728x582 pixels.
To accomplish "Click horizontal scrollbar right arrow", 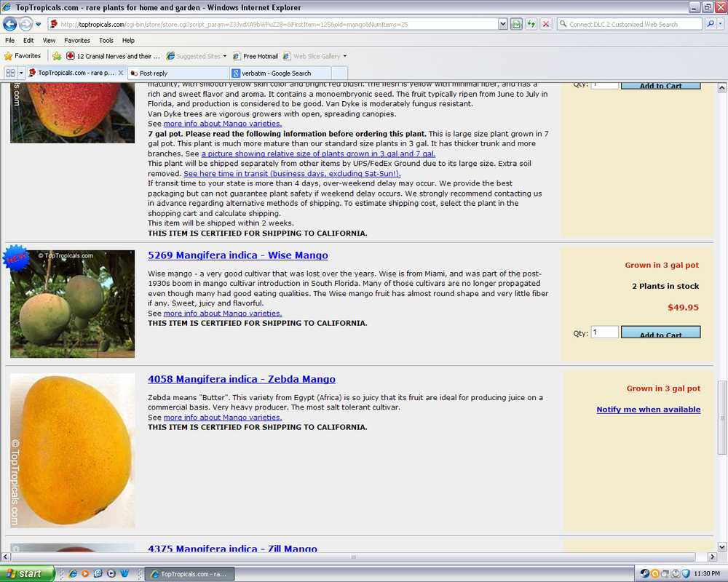I will click(x=712, y=557).
